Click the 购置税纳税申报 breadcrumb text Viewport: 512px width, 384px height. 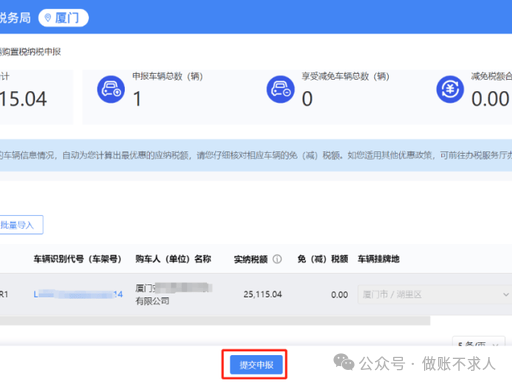coord(30,52)
